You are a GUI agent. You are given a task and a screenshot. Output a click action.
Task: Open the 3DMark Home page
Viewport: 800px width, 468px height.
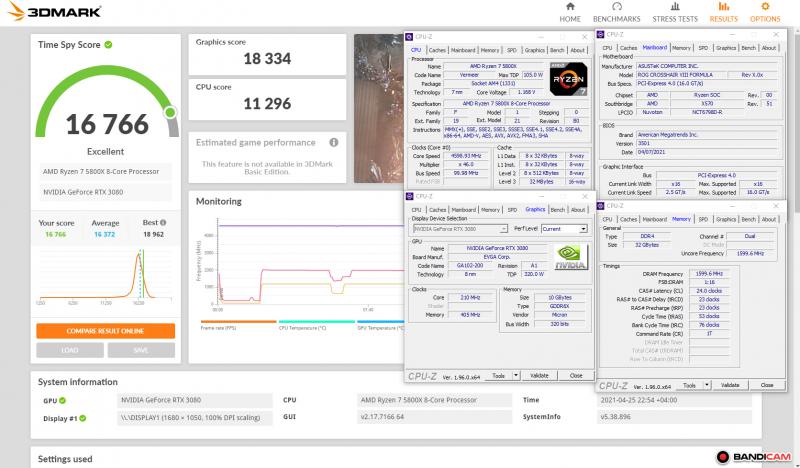click(x=570, y=12)
